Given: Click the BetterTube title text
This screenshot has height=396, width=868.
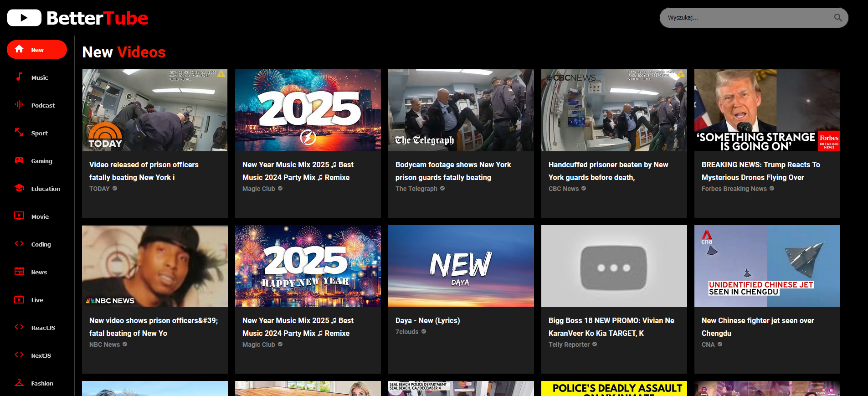Looking at the screenshot, I should [98, 18].
